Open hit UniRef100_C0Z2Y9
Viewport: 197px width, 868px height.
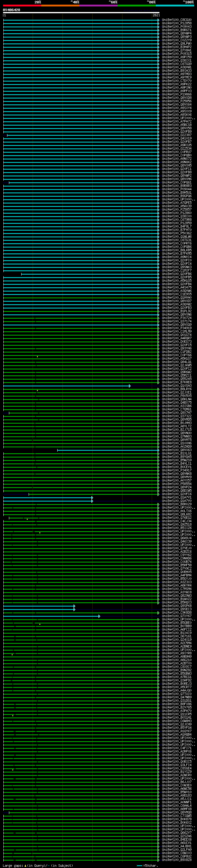(177, 40)
